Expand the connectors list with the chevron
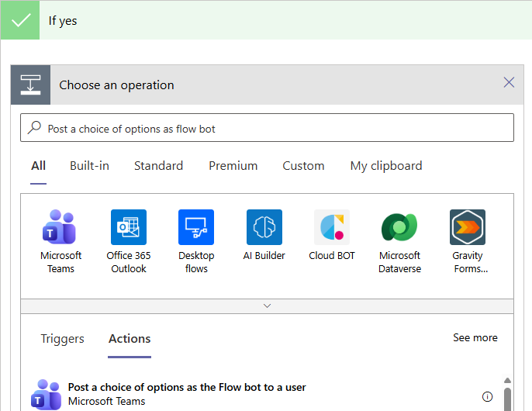This screenshot has height=411, width=532. 267,306
